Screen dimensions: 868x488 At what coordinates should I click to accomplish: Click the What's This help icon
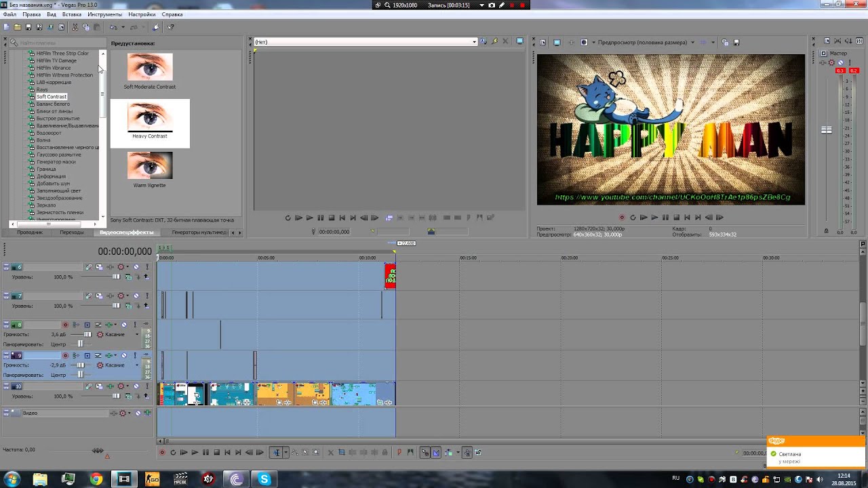point(170,27)
